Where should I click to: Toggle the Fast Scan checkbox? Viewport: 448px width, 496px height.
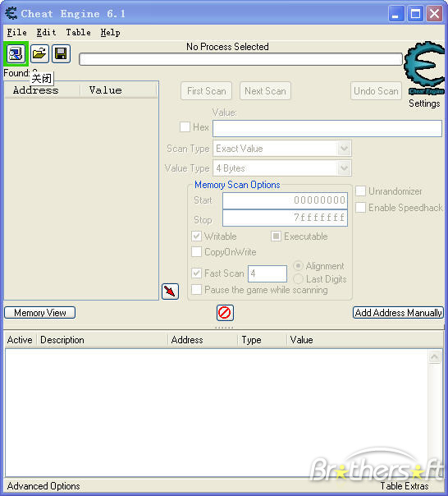coord(196,273)
